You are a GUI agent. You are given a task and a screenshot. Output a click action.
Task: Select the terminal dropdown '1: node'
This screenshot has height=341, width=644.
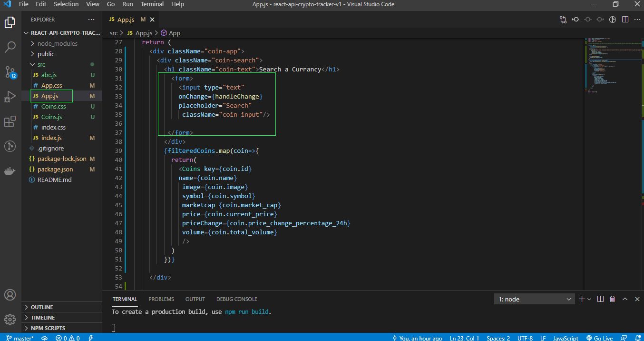tap(535, 299)
